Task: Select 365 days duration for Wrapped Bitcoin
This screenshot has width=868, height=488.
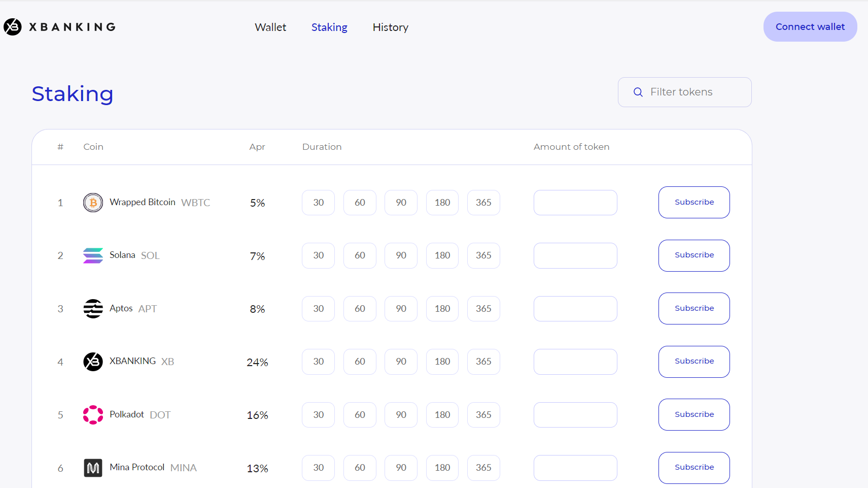Action: (x=483, y=203)
